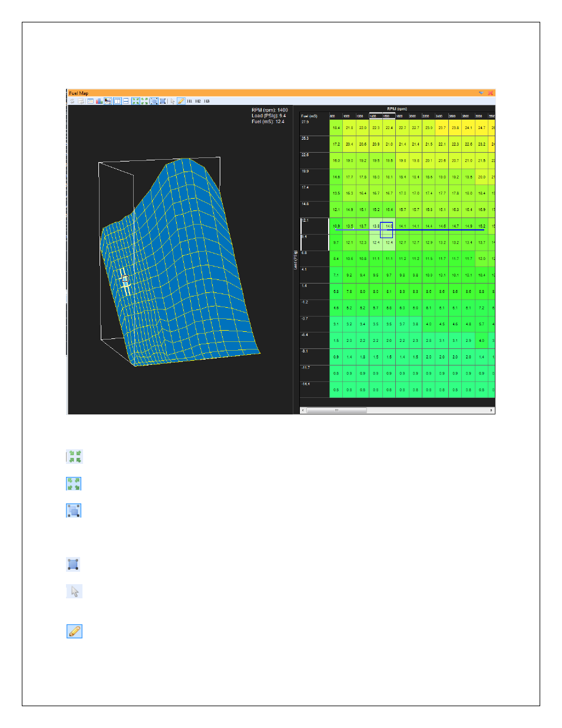Screen dimensions: 562x728
Task: Select the 800 RPM column header
Action: 336,116
